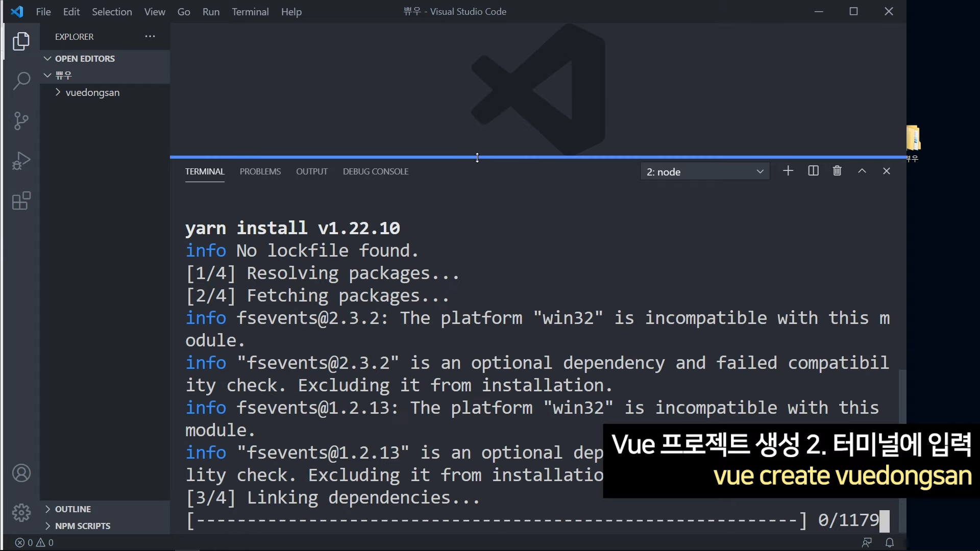Expand the NPM SCRIPTS section
Viewport: 980px width, 551px height.
(82, 526)
